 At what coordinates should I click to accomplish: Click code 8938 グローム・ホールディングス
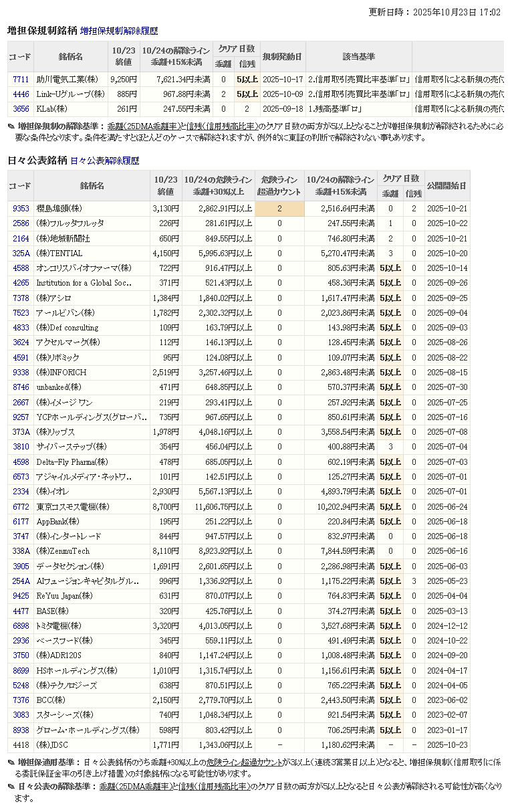[21, 730]
